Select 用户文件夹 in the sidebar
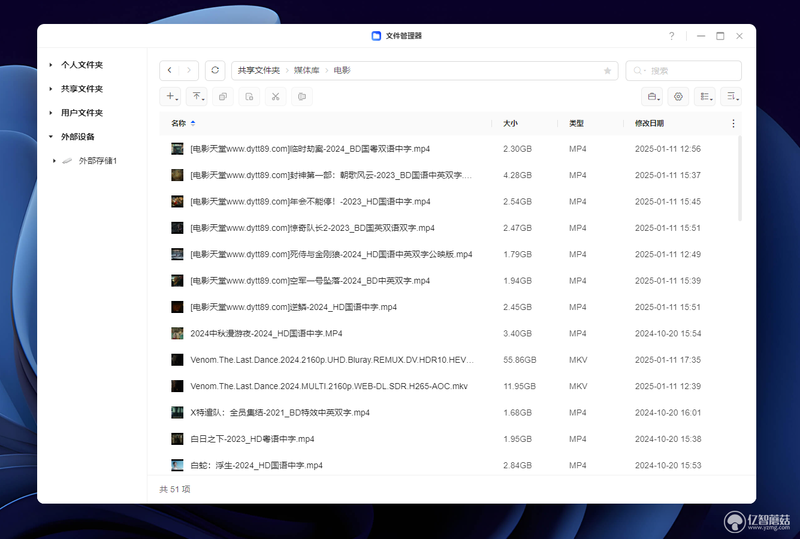Screen dimensions: 800x539 pos(82,113)
